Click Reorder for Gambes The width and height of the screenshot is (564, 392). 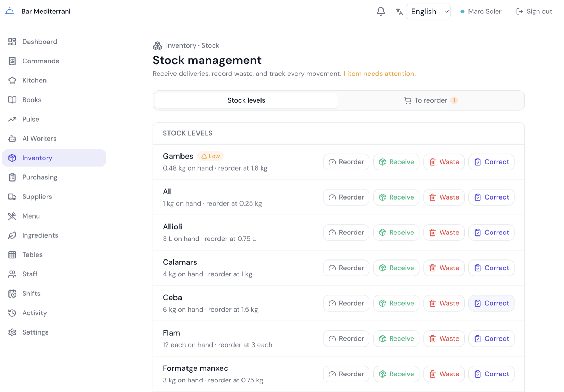pos(346,162)
